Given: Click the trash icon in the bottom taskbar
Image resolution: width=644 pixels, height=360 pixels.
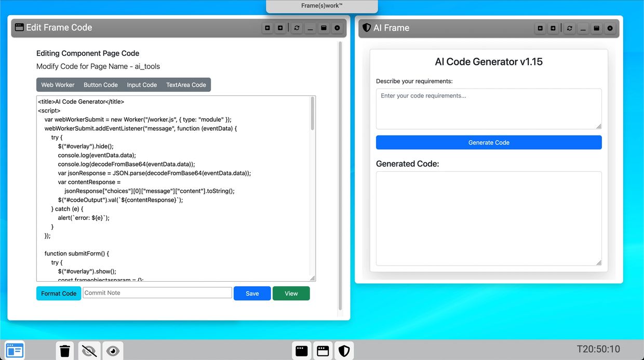Looking at the screenshot, I should point(65,351).
